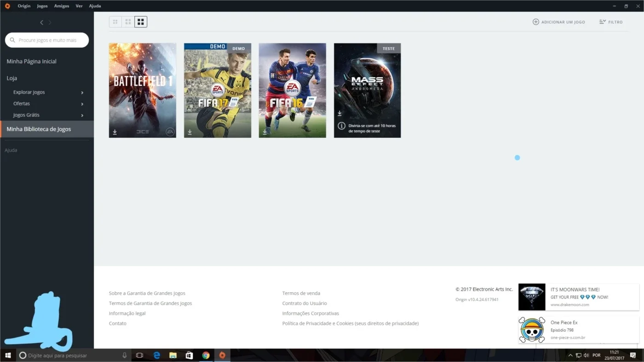Viewport: 644px width, 362px height.
Task: Open the Amigos menu
Action: (62, 6)
